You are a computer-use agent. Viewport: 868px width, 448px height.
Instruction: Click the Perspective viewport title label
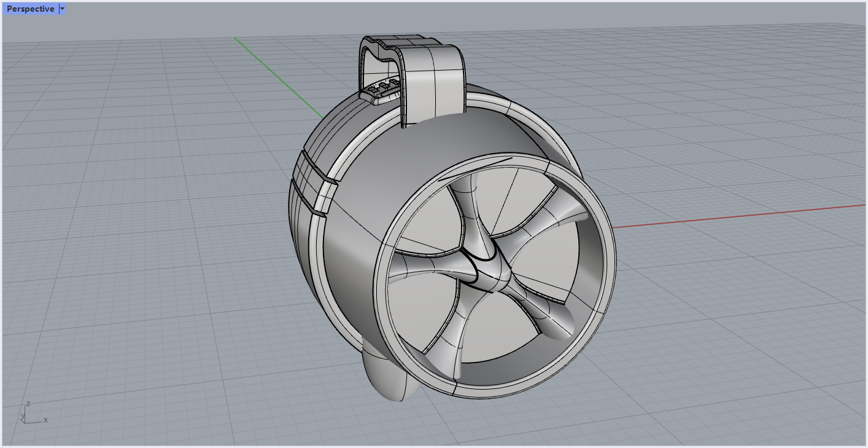(x=31, y=9)
